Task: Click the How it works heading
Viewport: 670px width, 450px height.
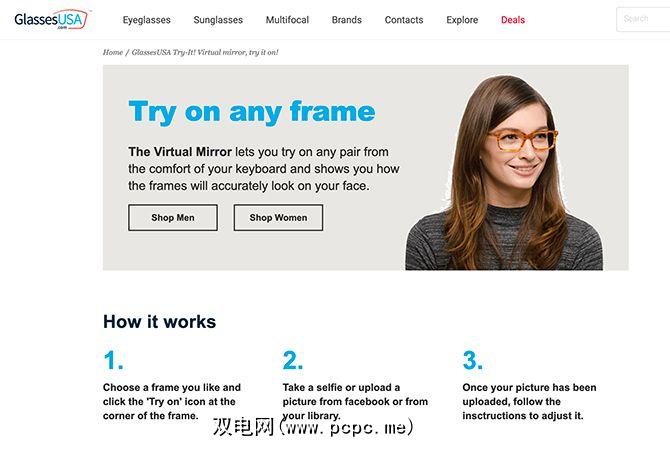Action: pos(159,321)
